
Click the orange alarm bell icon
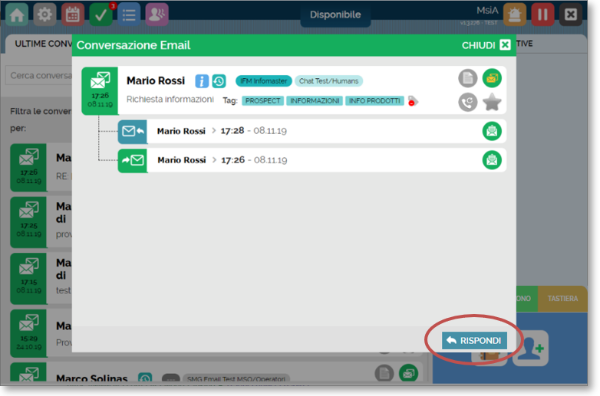coord(515,15)
